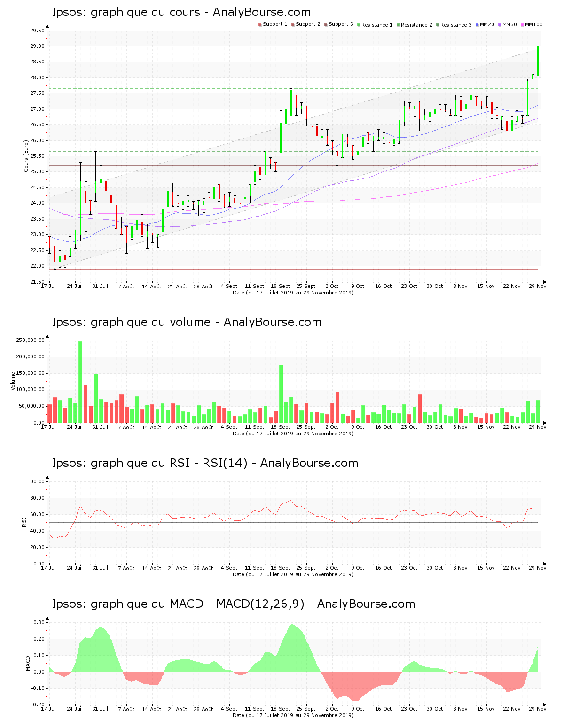Click the 'RSI' y-axis label

pos(24,522)
